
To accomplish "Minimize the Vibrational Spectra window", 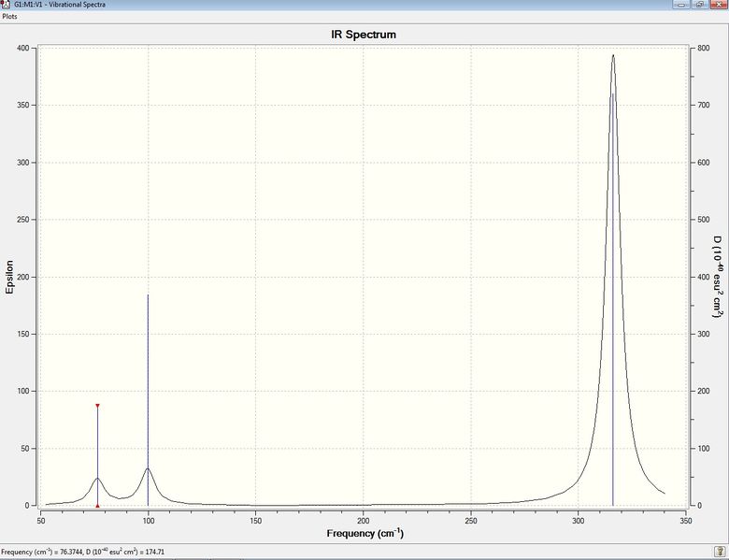I will (x=681, y=4).
